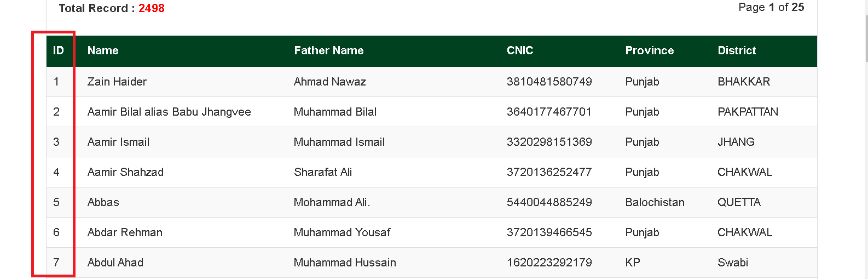Click the Province column header

point(649,50)
